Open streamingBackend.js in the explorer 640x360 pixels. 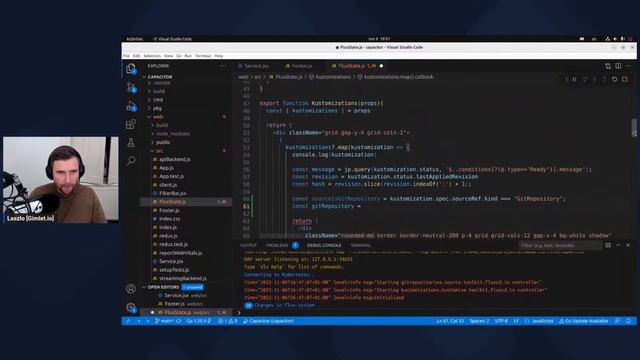click(x=183, y=278)
